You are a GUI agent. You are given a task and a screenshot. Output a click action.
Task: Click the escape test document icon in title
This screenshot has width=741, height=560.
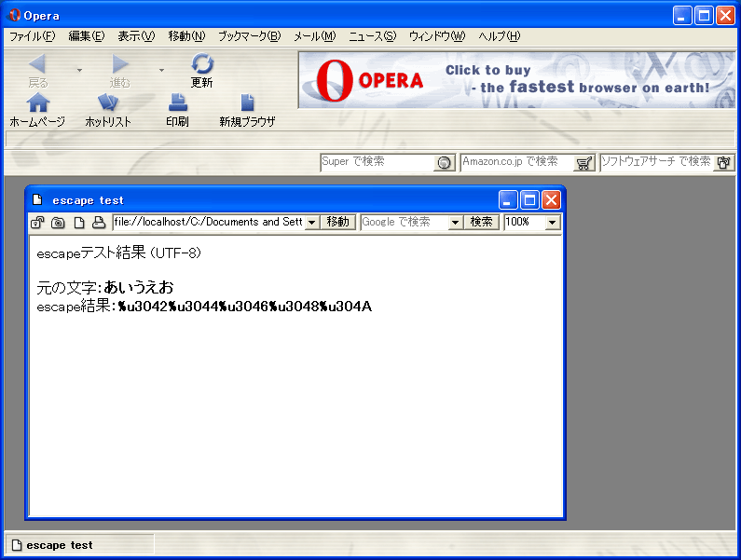pyautogui.click(x=37, y=200)
